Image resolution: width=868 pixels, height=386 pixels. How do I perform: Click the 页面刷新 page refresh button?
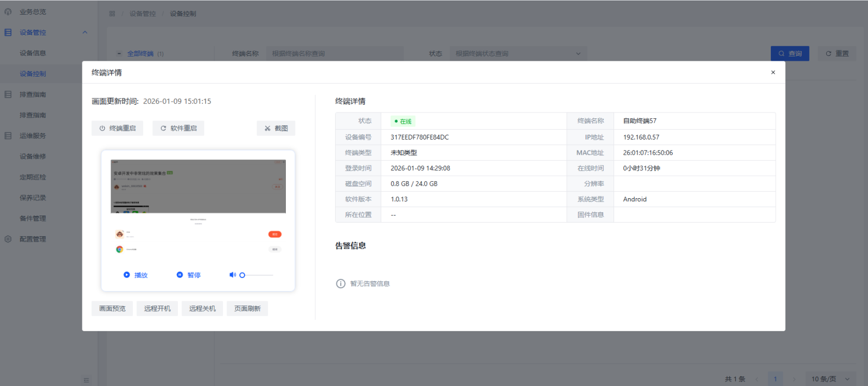[247, 308]
